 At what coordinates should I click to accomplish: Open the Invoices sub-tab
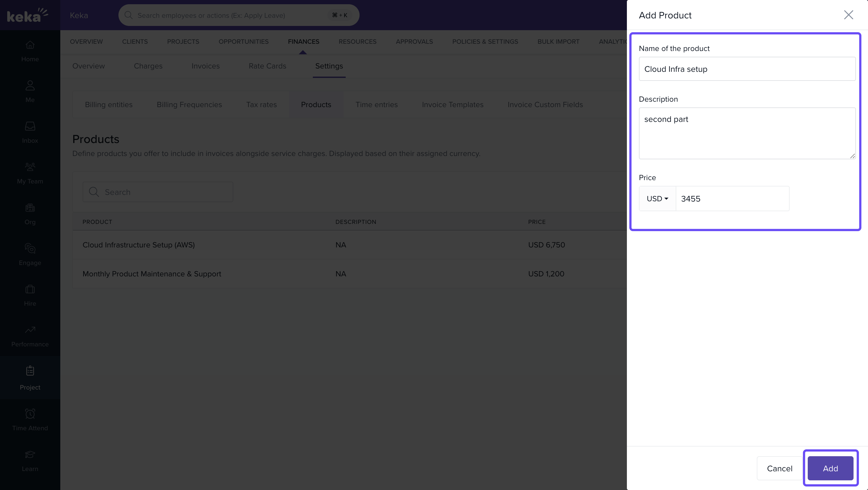(x=205, y=66)
